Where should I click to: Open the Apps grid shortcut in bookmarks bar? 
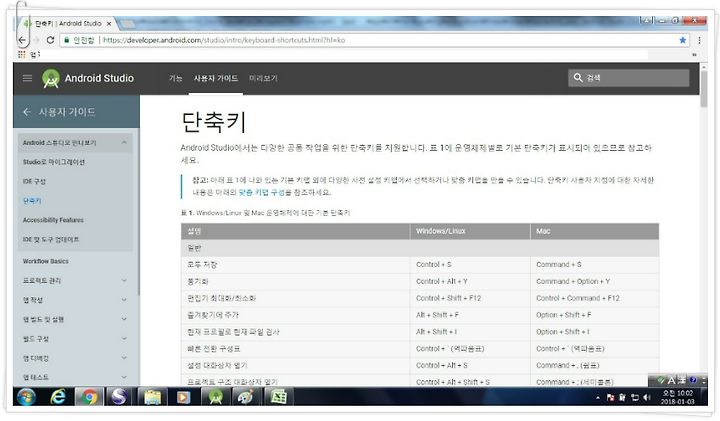pyautogui.click(x=22, y=55)
